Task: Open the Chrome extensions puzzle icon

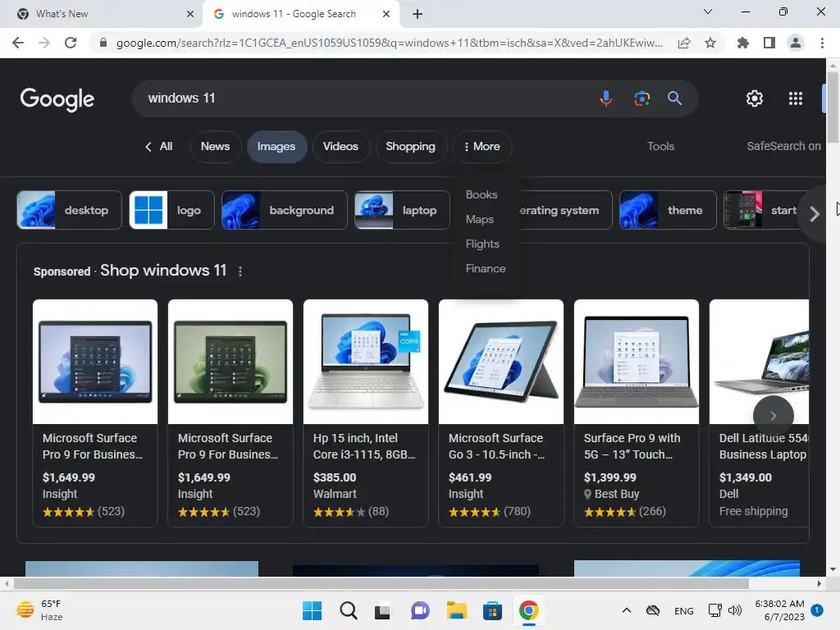Action: pos(743,43)
